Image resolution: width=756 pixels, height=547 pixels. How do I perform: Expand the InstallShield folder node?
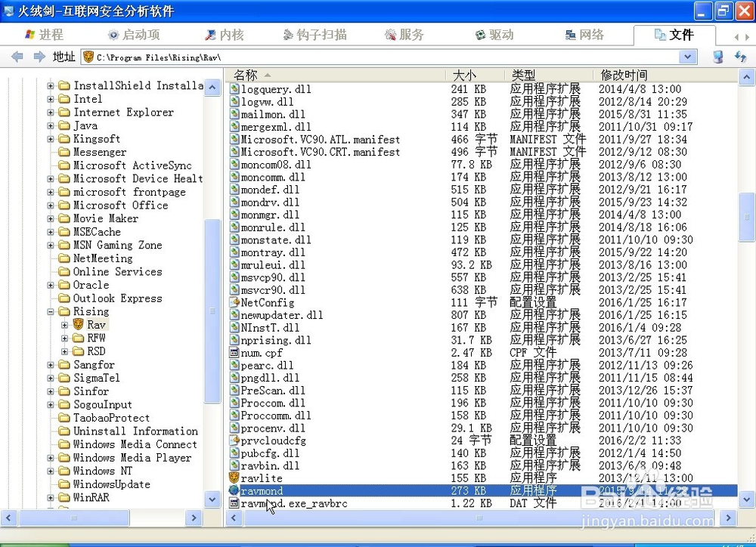pyautogui.click(x=51, y=86)
